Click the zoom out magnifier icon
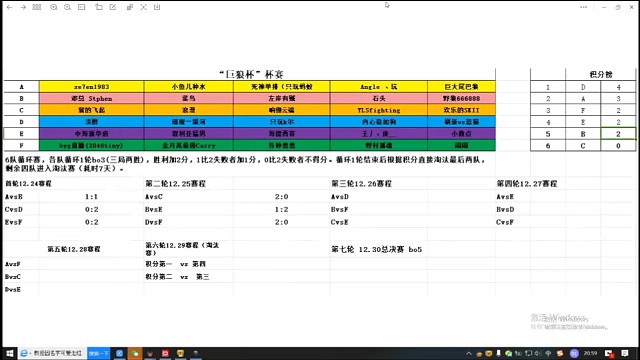Screen dimensions: 640x360 point(67,7)
